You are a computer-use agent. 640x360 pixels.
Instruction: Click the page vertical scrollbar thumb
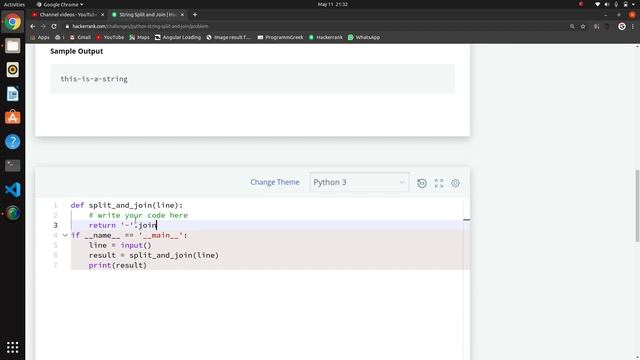tap(637, 206)
